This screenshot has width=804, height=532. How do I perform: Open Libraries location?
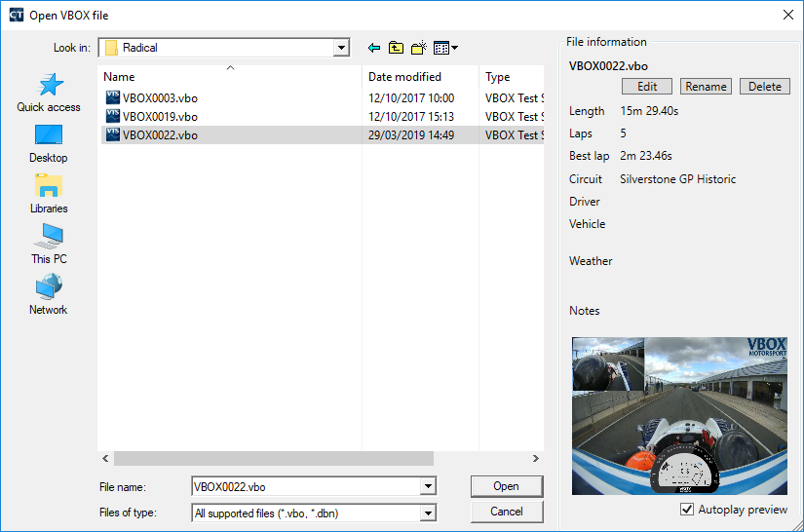[x=49, y=194]
